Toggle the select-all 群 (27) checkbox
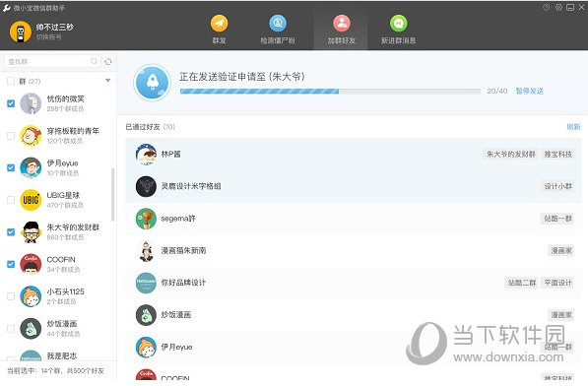 click(x=11, y=81)
